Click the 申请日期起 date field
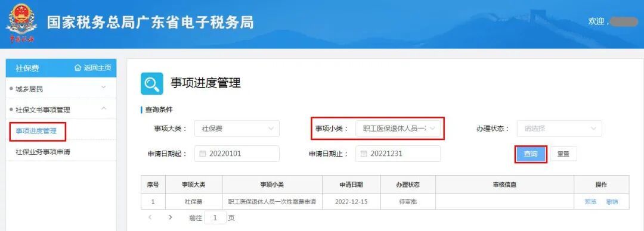 [x=237, y=154]
